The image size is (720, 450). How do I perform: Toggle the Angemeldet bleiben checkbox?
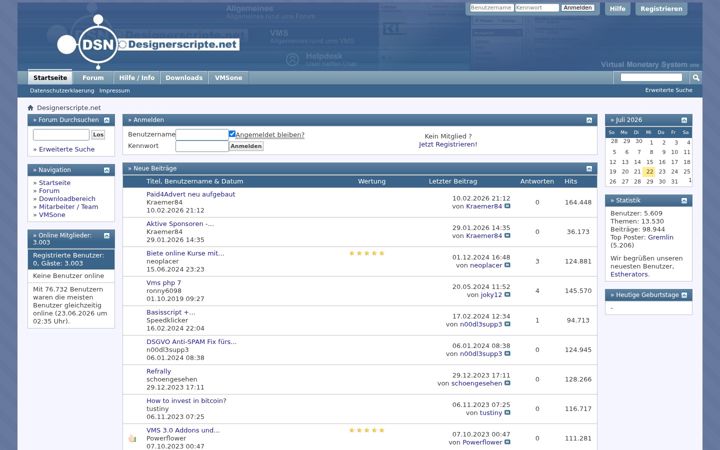pyautogui.click(x=232, y=134)
